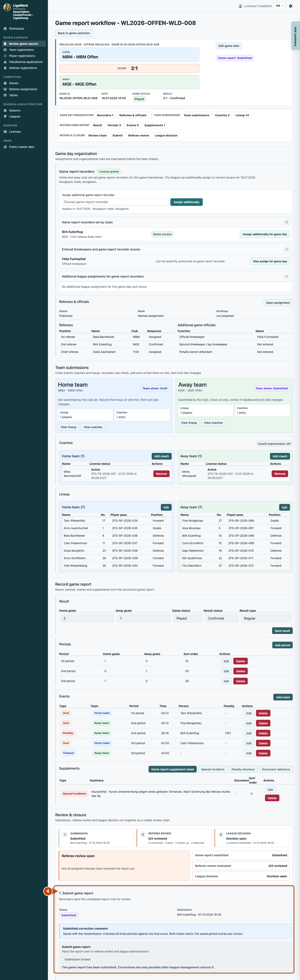Screen dimensions: 300x980
Task: Click Add period button
Action: [282, 645]
